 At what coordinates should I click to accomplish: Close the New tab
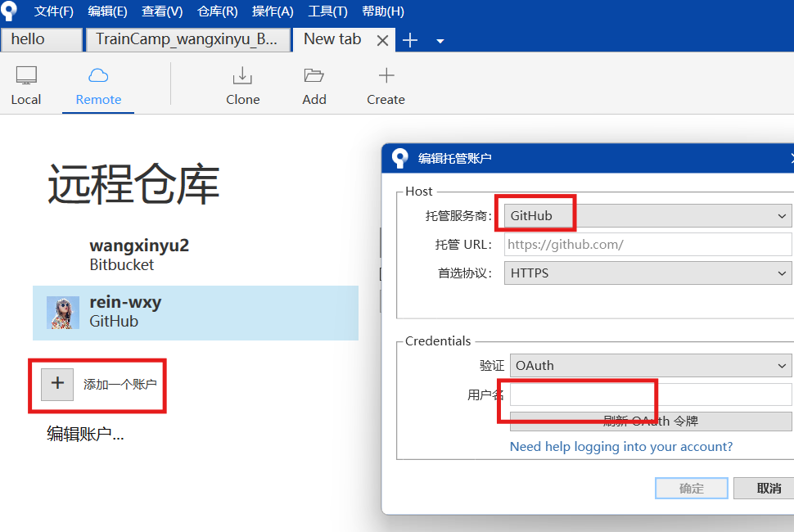[383, 40]
